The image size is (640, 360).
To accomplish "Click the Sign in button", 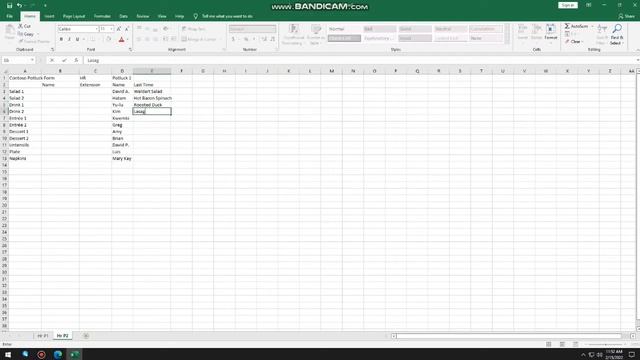I will pos(567,5).
